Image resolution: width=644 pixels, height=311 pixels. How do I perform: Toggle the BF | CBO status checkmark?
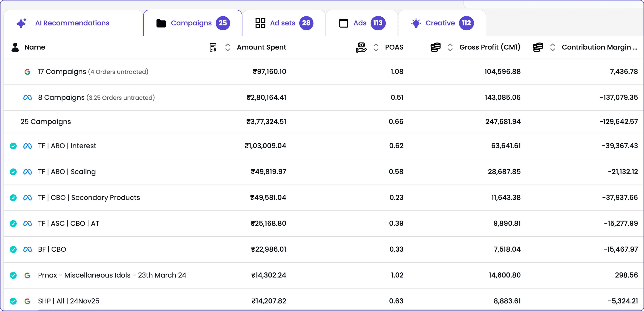pyautogui.click(x=13, y=249)
